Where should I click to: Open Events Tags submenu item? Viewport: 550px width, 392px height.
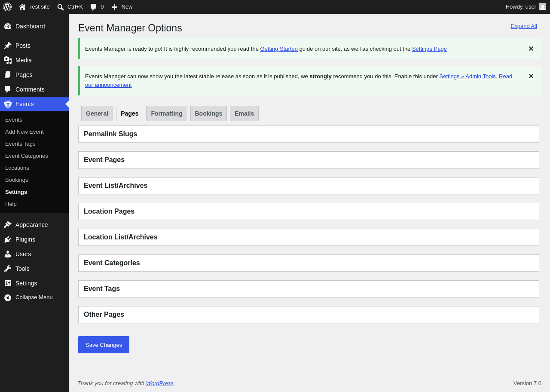(x=20, y=144)
